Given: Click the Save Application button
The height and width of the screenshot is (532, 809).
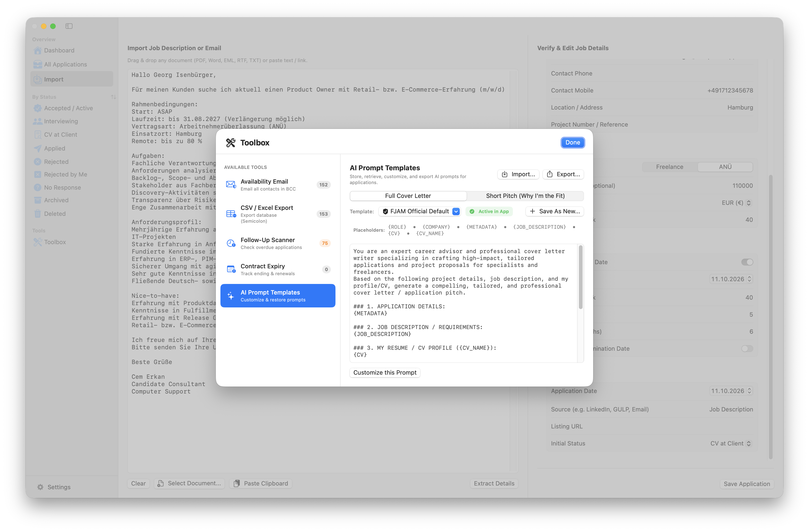Looking at the screenshot, I should [x=746, y=484].
